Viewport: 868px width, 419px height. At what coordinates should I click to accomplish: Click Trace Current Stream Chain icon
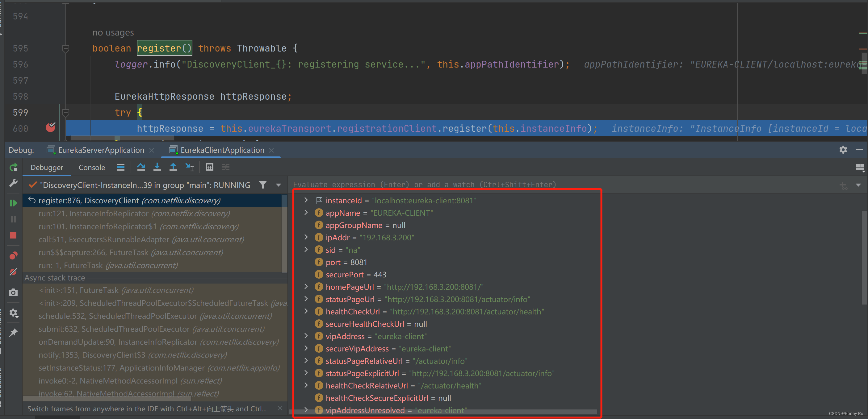pyautogui.click(x=226, y=167)
